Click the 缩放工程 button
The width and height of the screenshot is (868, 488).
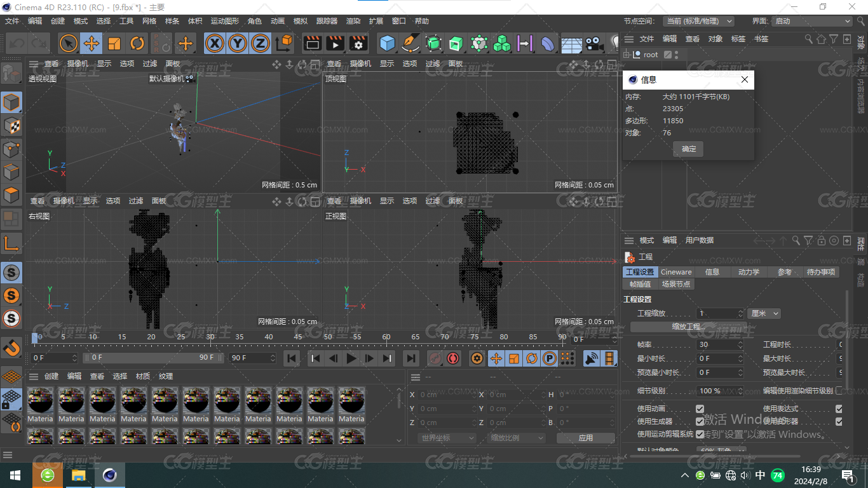click(x=689, y=327)
